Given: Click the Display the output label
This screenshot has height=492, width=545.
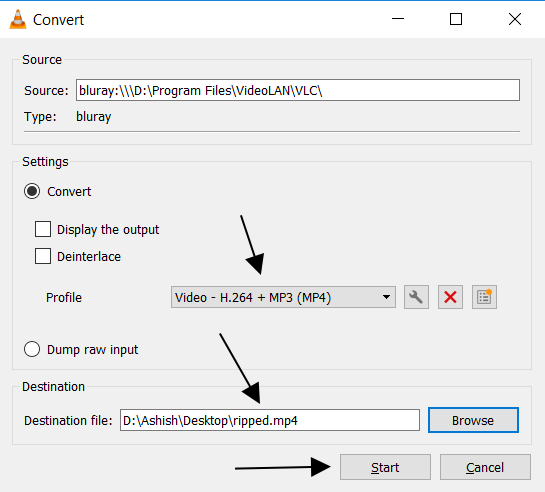Looking at the screenshot, I should pos(108,230).
